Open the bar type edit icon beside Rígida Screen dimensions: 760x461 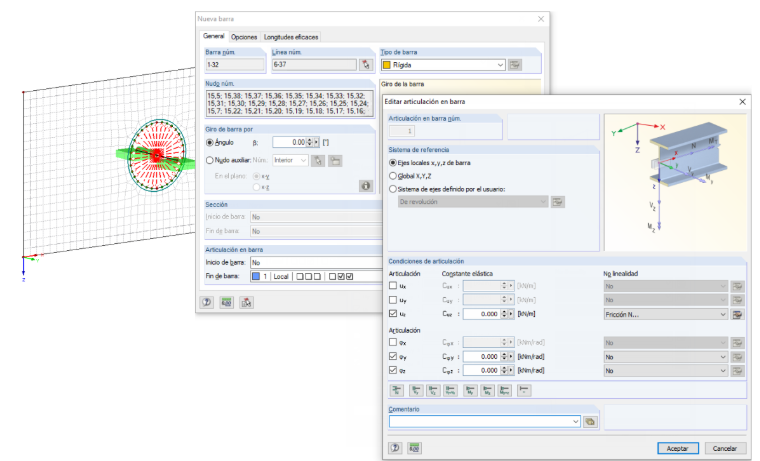[515, 64]
